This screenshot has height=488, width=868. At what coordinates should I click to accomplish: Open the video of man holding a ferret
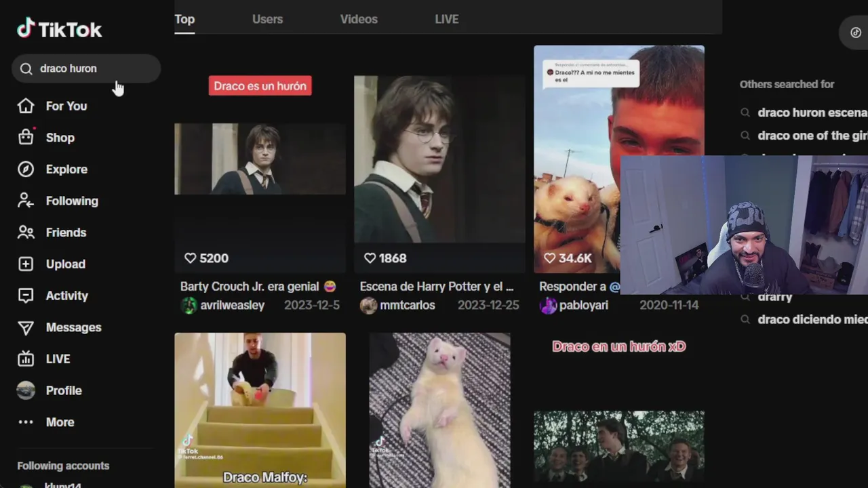(x=576, y=159)
